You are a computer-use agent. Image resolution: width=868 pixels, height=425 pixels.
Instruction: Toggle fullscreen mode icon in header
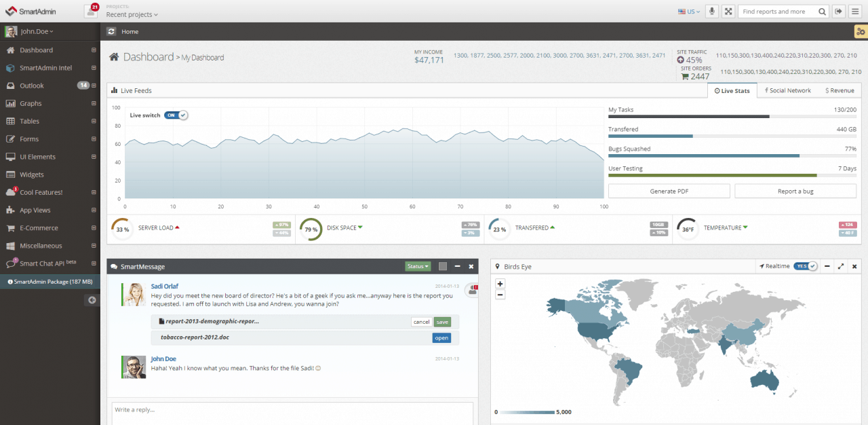pyautogui.click(x=728, y=11)
